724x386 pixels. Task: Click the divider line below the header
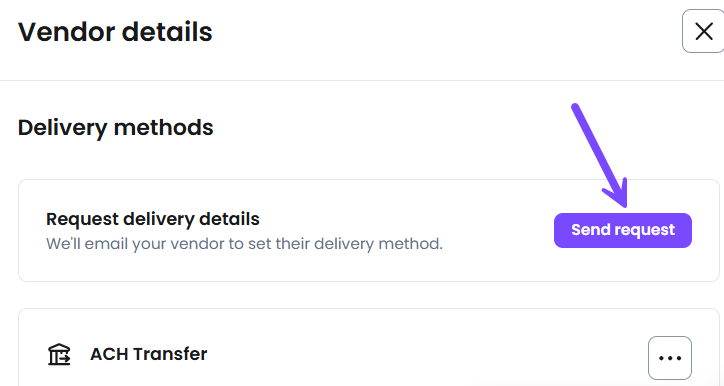(362, 81)
